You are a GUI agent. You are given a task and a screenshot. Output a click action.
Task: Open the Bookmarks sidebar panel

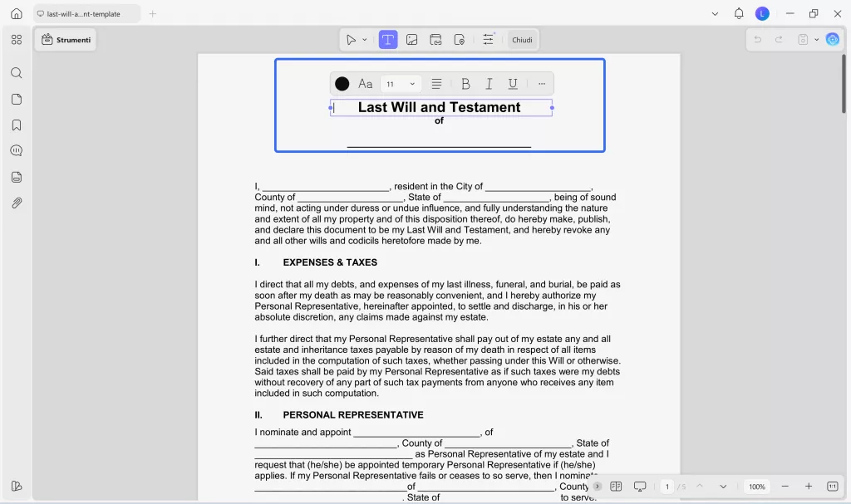click(17, 125)
